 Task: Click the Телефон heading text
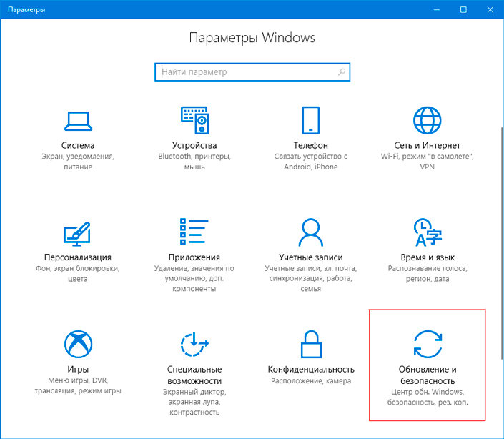coord(311,146)
